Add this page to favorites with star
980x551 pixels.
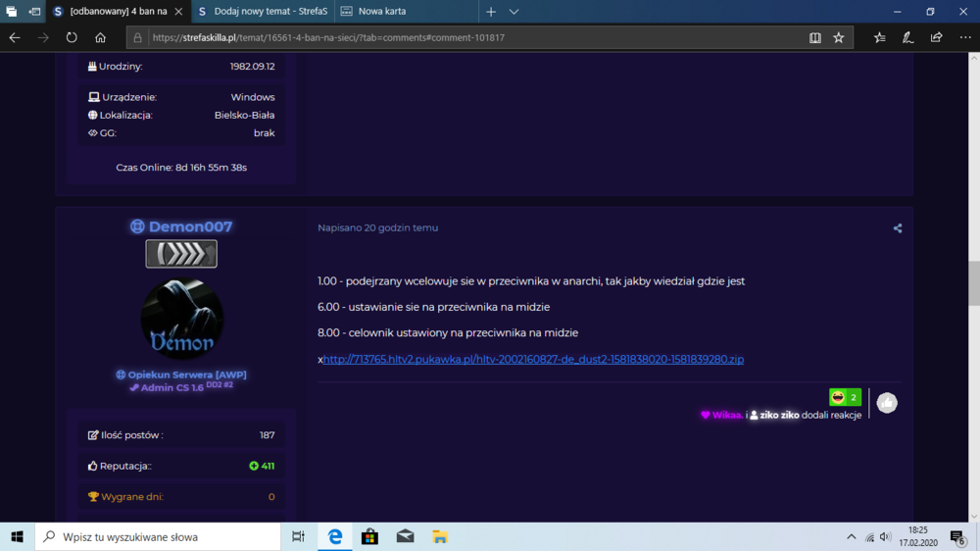839,37
